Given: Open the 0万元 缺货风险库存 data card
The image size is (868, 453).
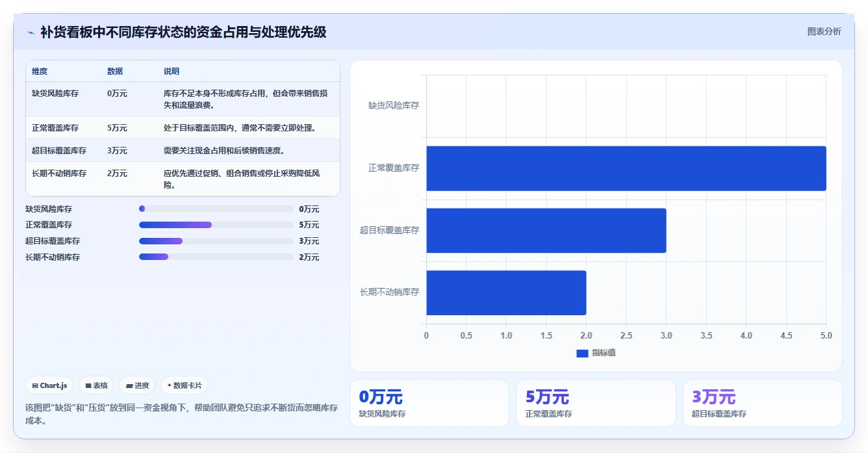Looking at the screenshot, I should pyautogui.click(x=429, y=403).
